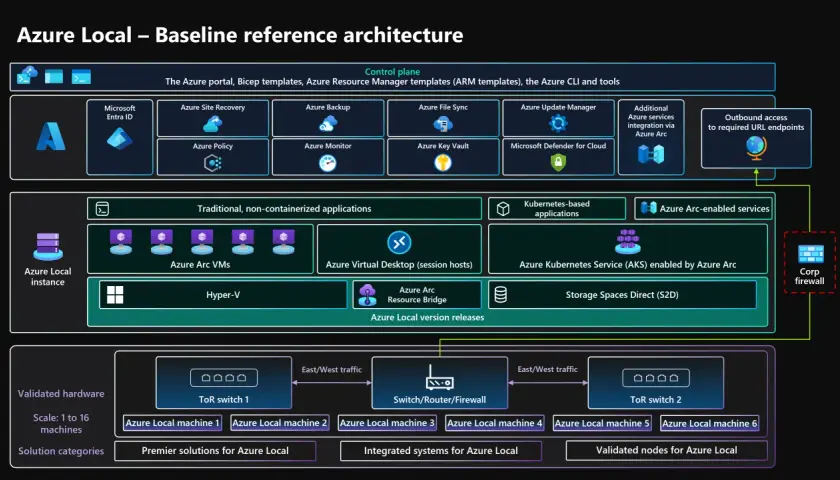The height and width of the screenshot is (480, 840).
Task: Click the Azure Local instance stack icon
Action: click(x=48, y=246)
